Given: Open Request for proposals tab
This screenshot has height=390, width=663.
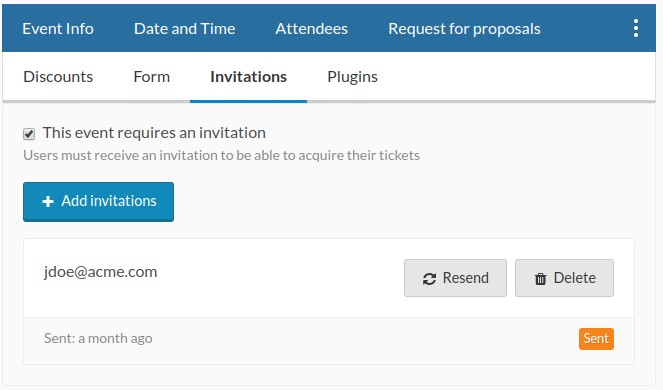Looking at the screenshot, I should coord(464,29).
